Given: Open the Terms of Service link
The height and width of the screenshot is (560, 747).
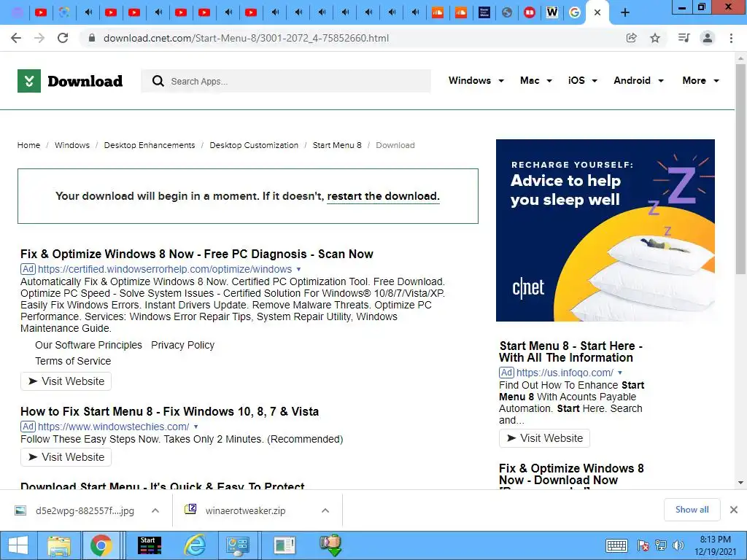Looking at the screenshot, I should [x=73, y=361].
